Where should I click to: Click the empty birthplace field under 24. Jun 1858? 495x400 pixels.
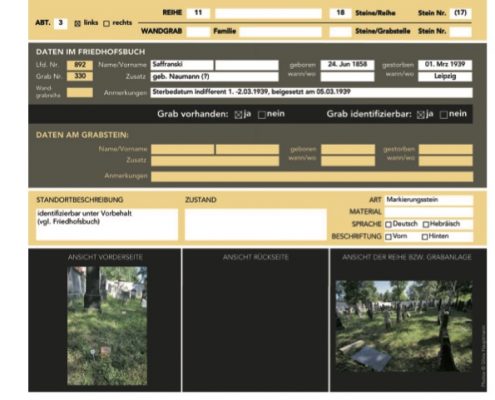347,77
